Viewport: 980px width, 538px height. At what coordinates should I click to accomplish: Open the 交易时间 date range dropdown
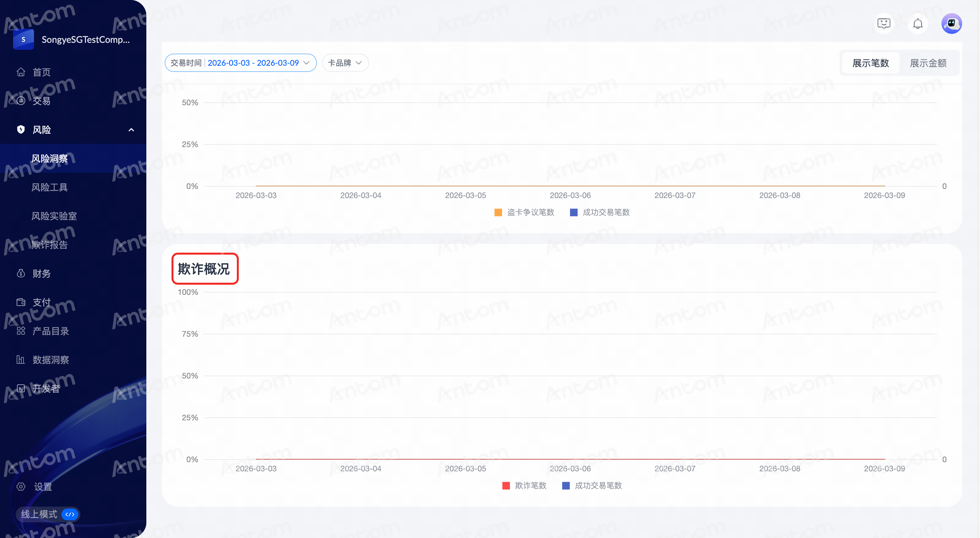click(x=240, y=63)
